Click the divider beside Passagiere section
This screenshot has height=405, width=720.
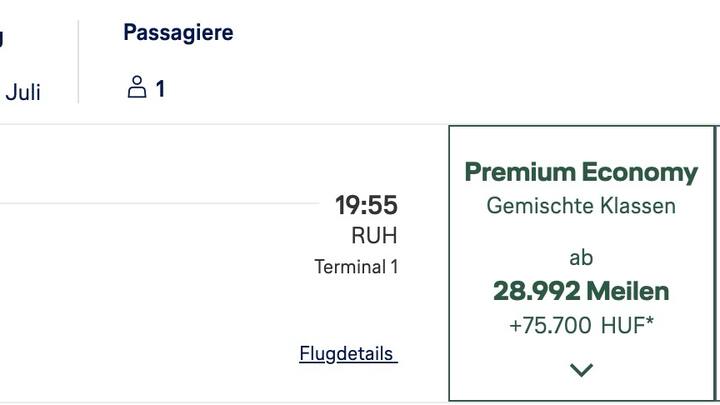[x=79, y=62]
